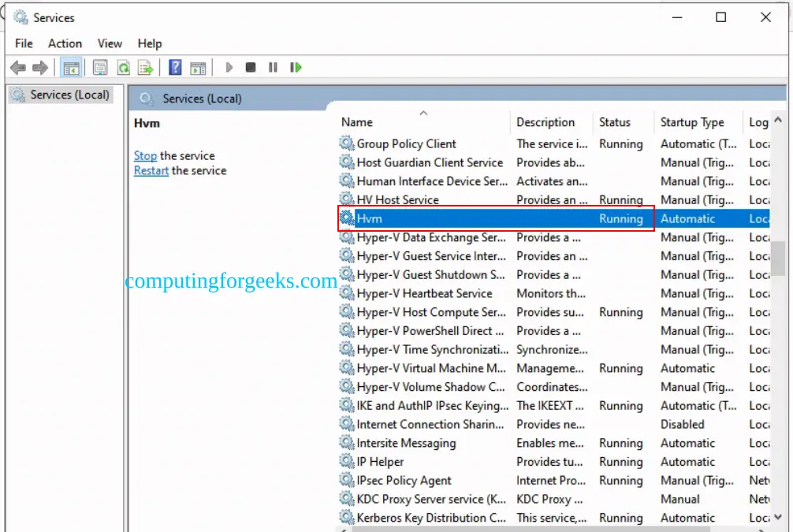
Task: Select Hyper-V Virtual Machine M... name
Action: click(431, 368)
